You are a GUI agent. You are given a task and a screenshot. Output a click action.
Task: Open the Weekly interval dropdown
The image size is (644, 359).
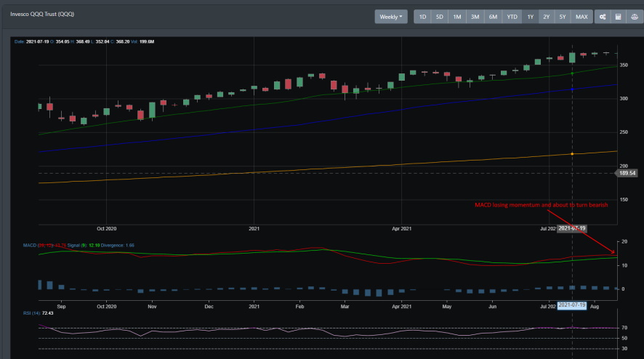point(391,17)
